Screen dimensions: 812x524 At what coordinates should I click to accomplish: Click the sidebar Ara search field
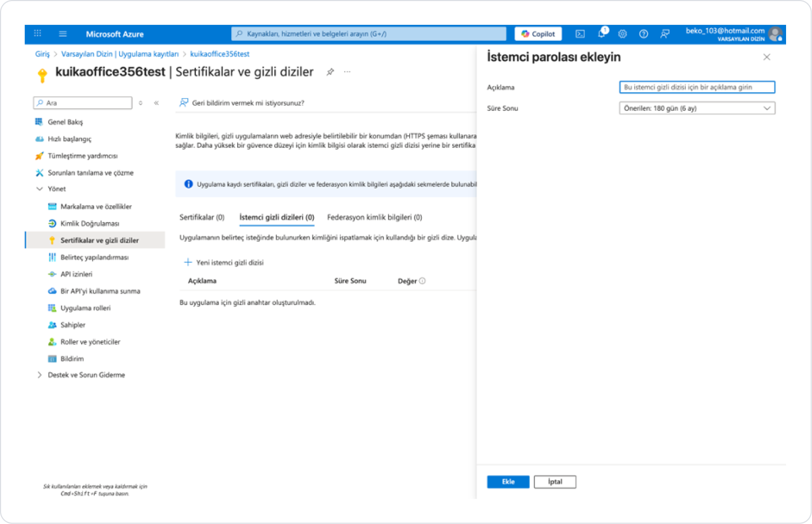83,103
